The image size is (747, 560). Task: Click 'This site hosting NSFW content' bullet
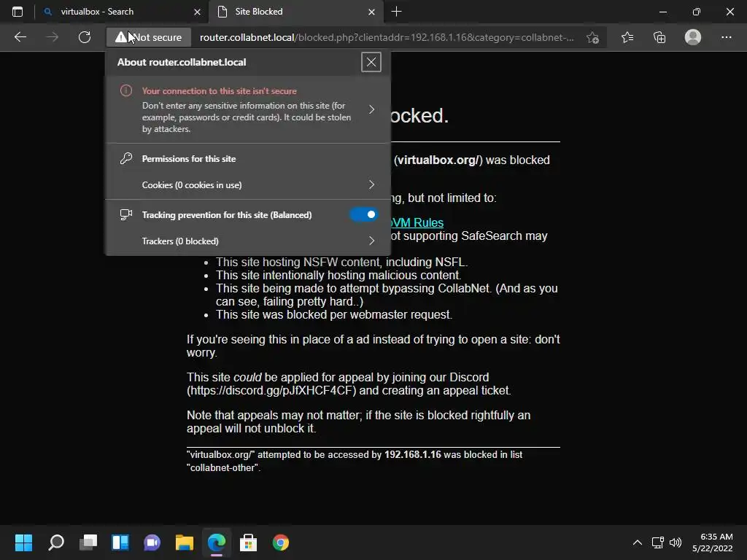click(341, 262)
